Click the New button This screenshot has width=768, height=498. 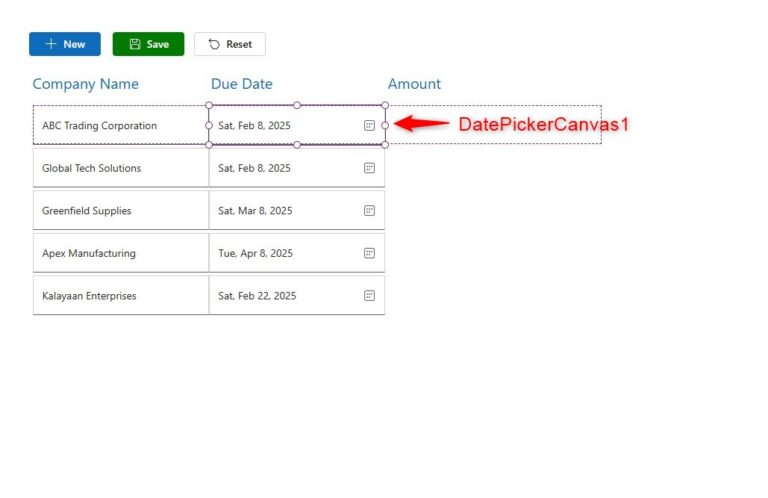[x=65, y=44]
